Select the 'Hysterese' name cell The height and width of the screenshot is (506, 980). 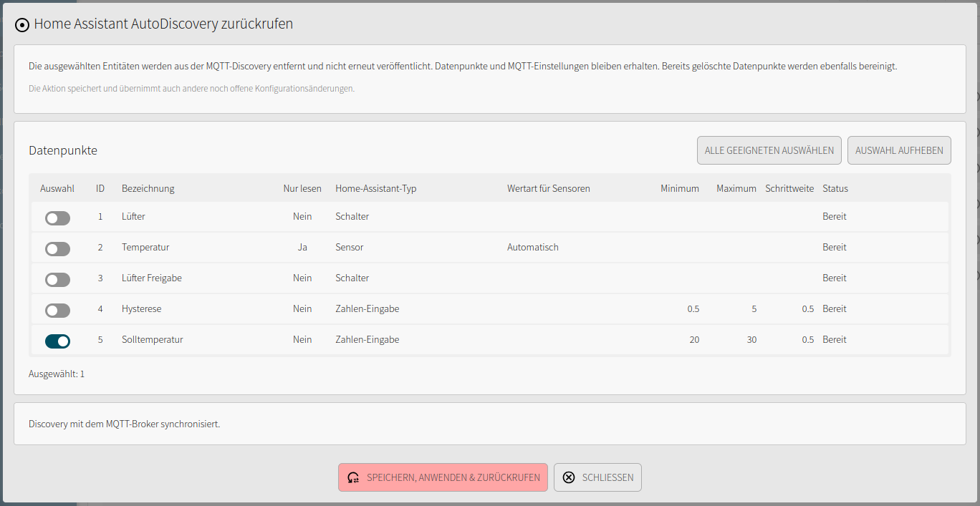pyautogui.click(x=142, y=308)
